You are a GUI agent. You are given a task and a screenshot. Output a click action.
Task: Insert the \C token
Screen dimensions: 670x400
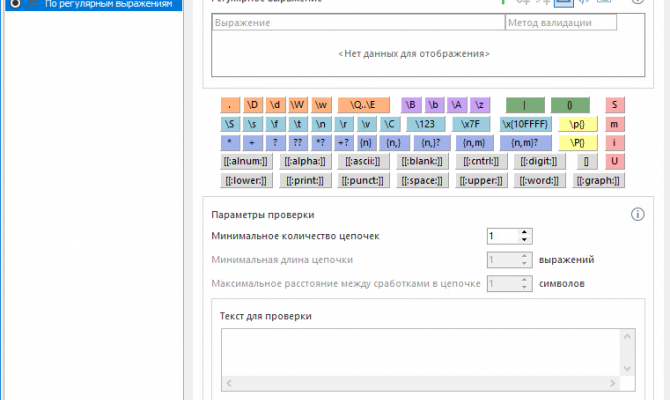point(389,124)
